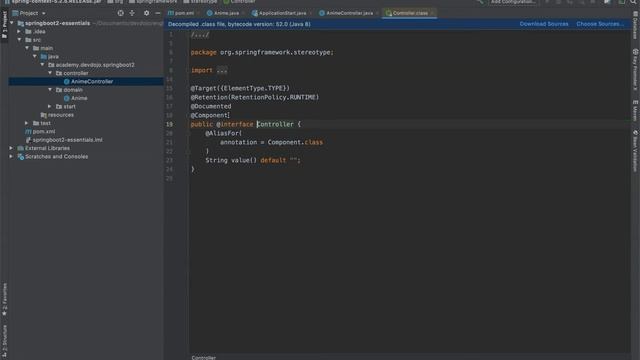Expand Scratches and Consoles node
640x360 pixels.
click(x=11, y=156)
